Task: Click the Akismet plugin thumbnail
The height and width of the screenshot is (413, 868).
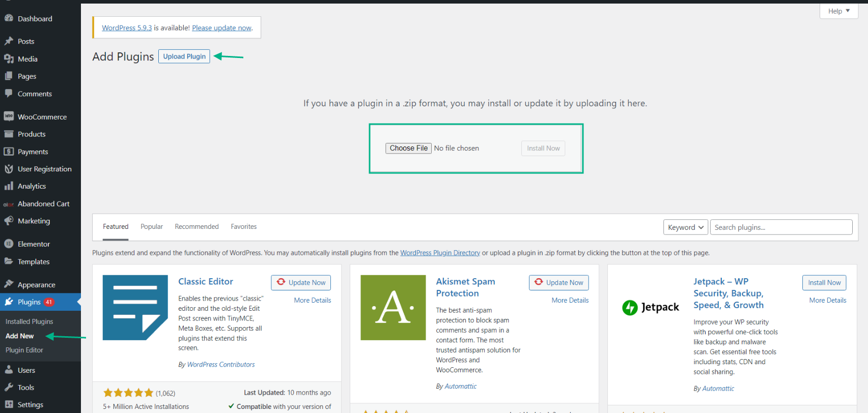Action: click(x=393, y=308)
